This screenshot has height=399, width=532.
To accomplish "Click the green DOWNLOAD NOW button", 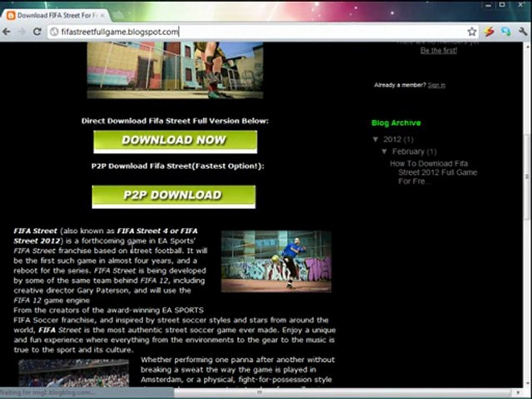I will [x=175, y=141].
